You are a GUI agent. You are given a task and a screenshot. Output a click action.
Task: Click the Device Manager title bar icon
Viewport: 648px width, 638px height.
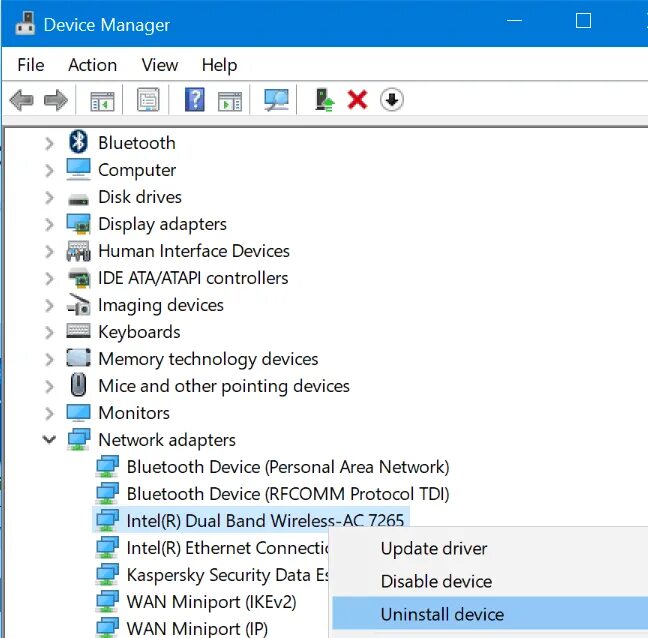[25, 24]
